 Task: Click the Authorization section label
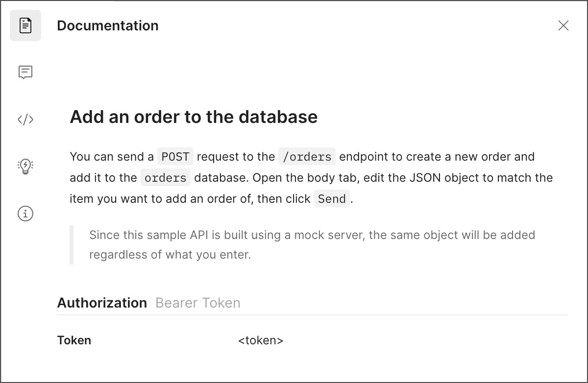tap(102, 303)
